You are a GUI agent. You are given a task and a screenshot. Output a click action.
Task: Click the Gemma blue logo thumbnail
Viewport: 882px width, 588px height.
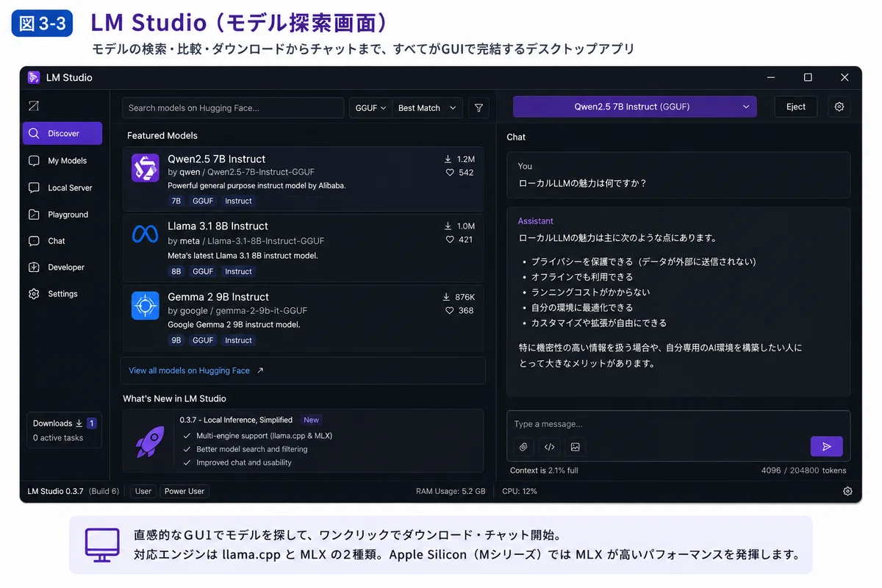145,306
